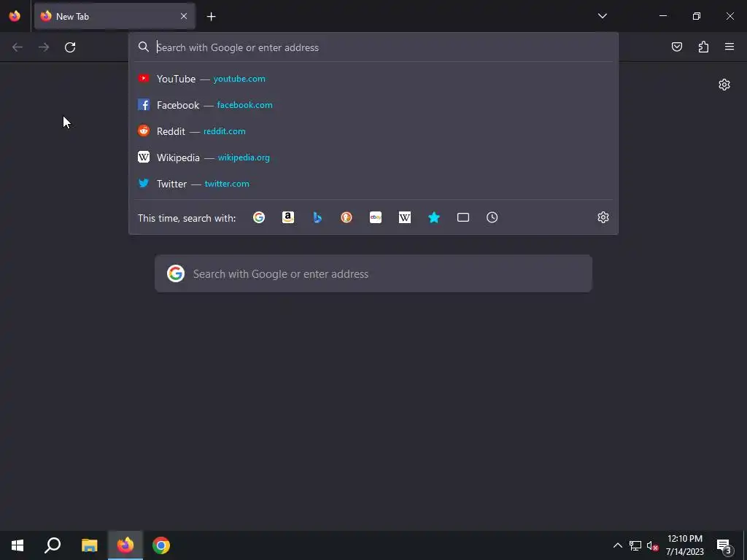Screen dimensions: 747x560
Task: Search history with clock icon
Action: pos(492,217)
